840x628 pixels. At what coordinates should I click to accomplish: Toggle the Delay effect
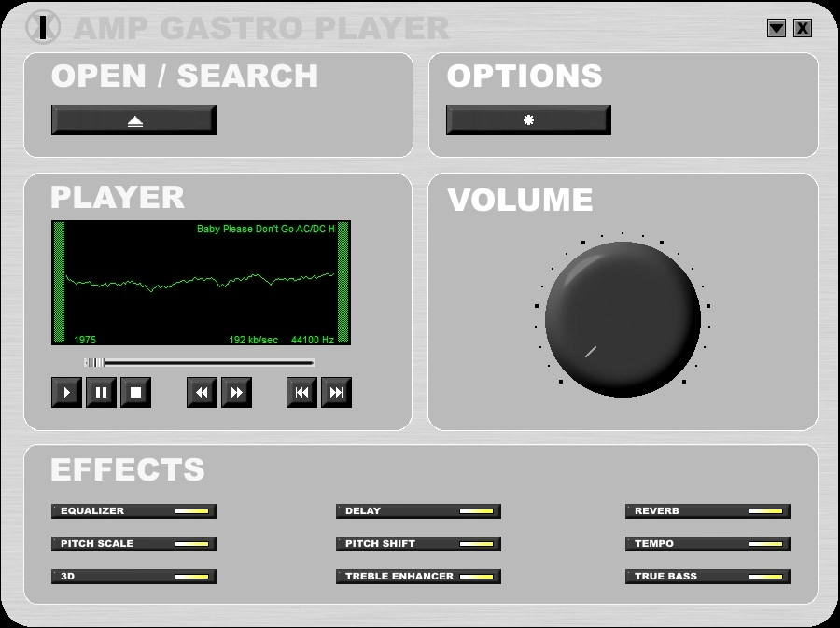tap(418, 511)
